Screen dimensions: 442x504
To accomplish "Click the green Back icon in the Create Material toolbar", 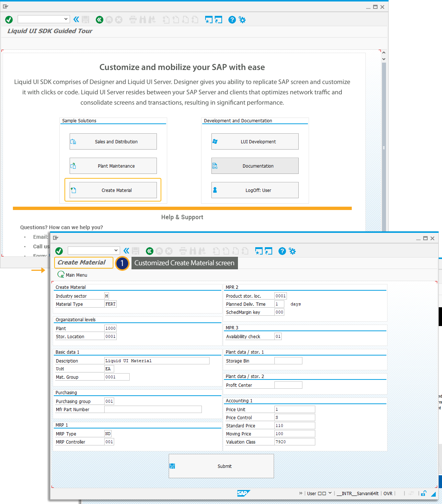I will pos(150,251).
